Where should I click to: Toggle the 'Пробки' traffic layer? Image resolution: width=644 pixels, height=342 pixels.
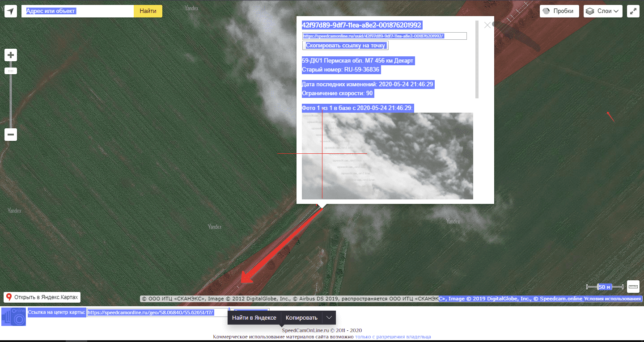click(x=559, y=11)
